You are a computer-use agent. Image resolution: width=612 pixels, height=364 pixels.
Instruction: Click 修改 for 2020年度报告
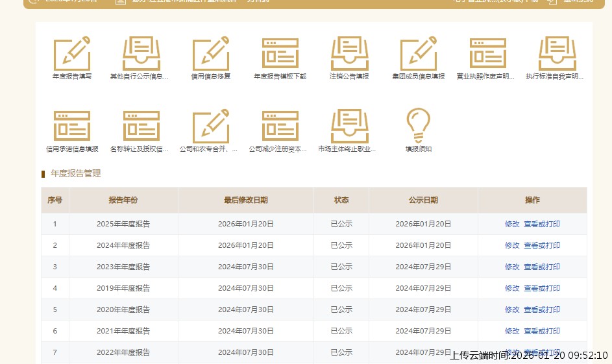(512, 309)
